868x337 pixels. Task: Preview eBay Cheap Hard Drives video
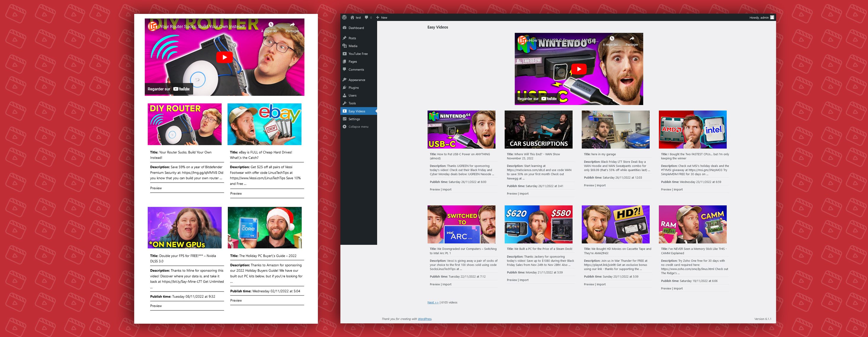[x=236, y=194]
